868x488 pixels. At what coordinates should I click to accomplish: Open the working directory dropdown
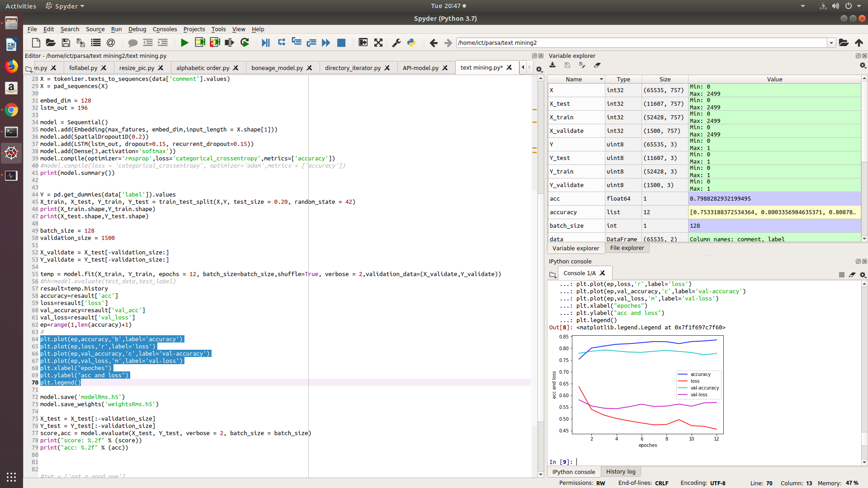(832, 42)
